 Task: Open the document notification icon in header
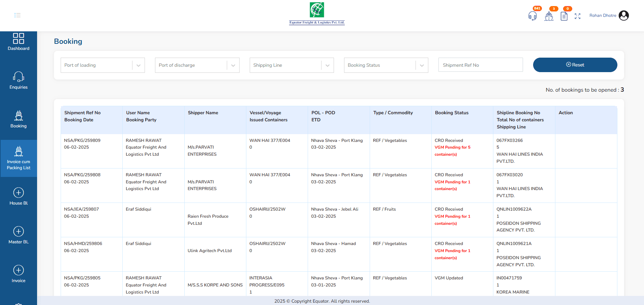coord(564,16)
